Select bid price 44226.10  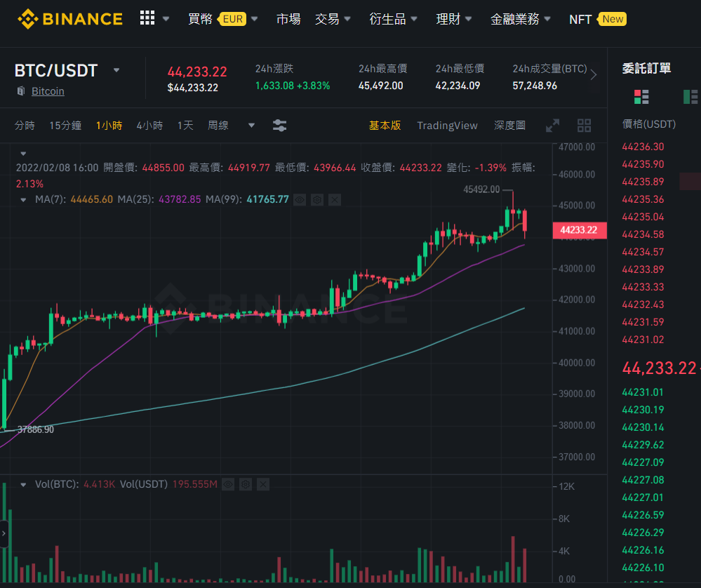(x=643, y=568)
